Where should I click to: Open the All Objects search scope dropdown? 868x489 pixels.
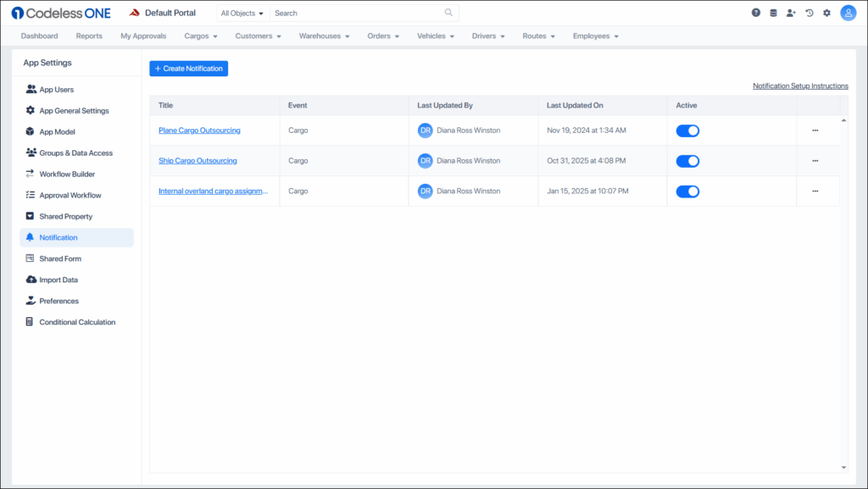241,13
